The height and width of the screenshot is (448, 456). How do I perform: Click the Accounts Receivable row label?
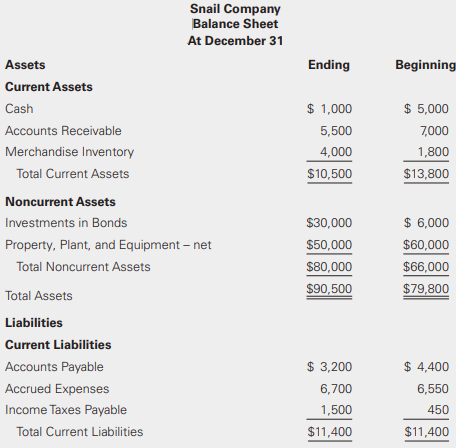63,131
